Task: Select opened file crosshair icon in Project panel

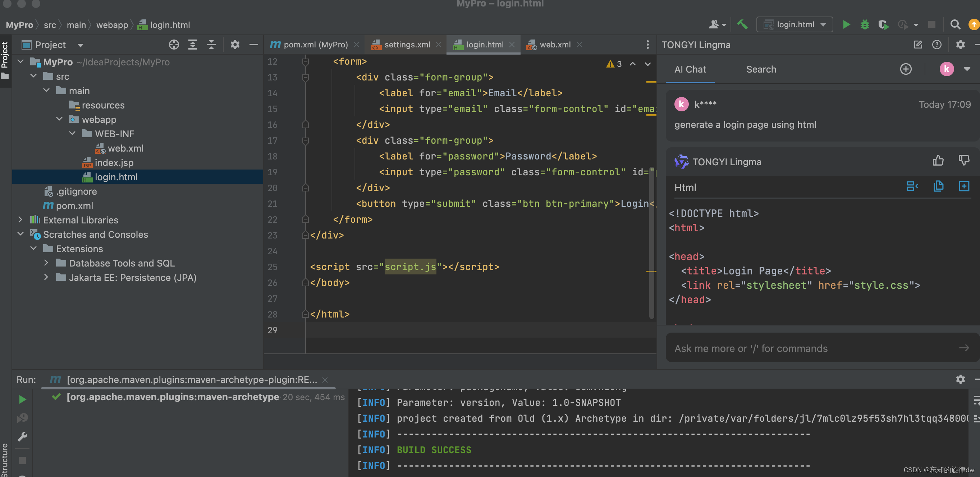Action: click(174, 45)
